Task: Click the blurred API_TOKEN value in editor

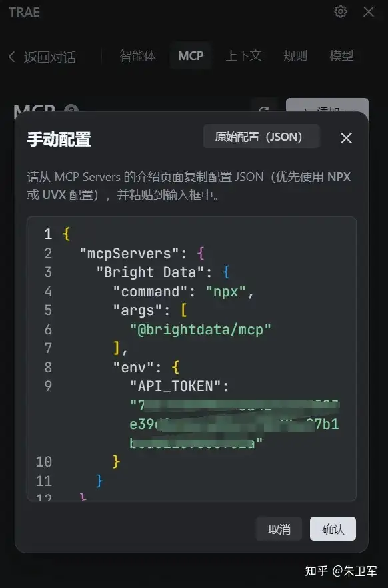Action: pos(234,424)
